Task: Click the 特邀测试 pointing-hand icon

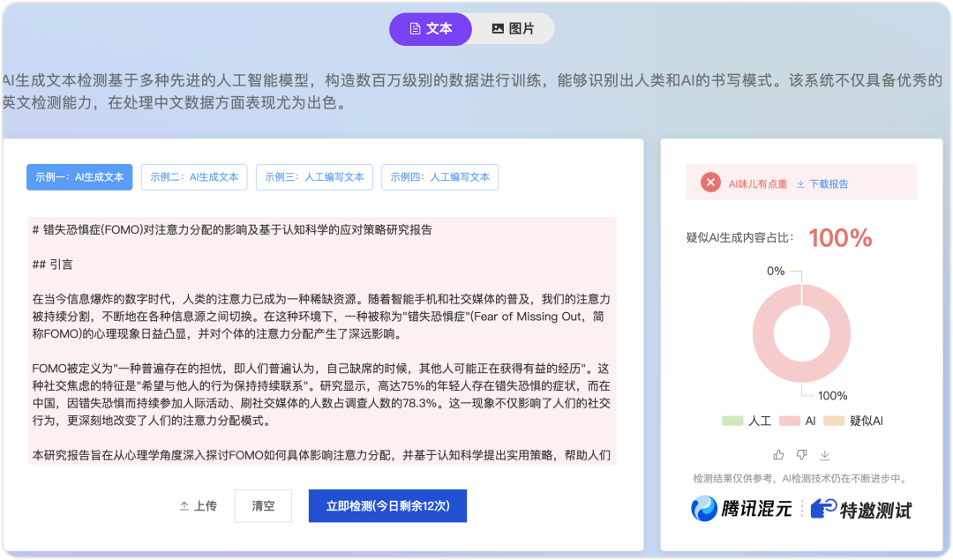Action: pyautogui.click(x=824, y=508)
